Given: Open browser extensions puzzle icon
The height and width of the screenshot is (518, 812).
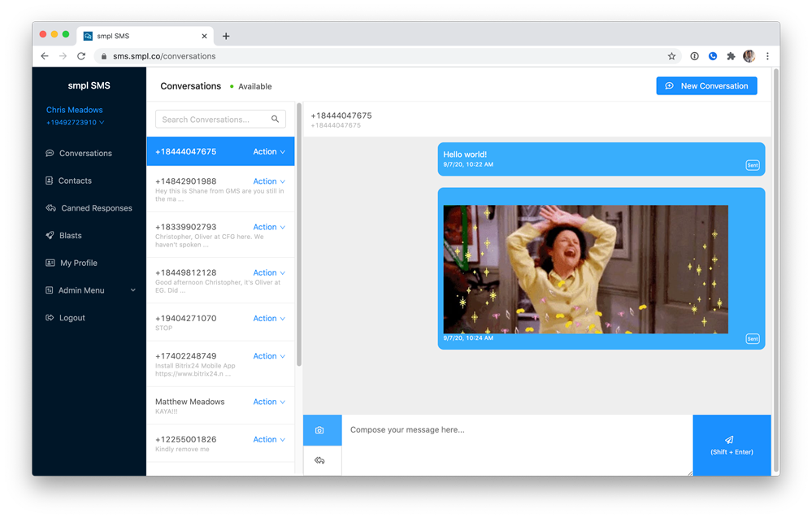Looking at the screenshot, I should point(731,56).
